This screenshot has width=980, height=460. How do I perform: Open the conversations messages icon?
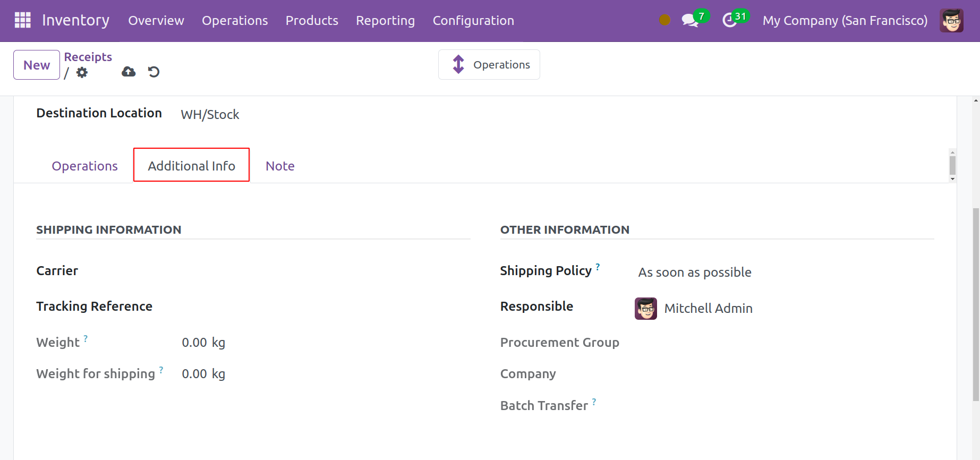pyautogui.click(x=689, y=21)
